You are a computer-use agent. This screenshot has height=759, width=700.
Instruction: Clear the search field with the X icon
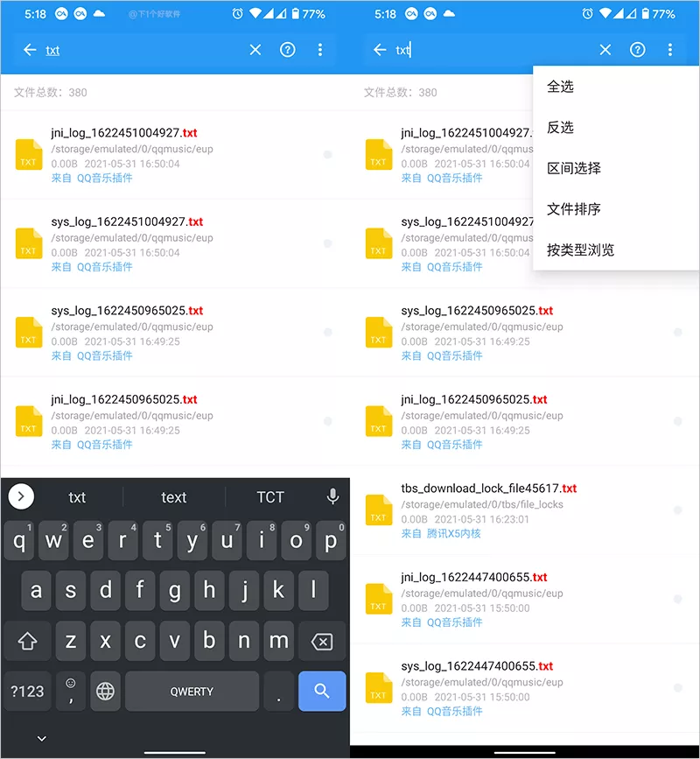point(255,50)
